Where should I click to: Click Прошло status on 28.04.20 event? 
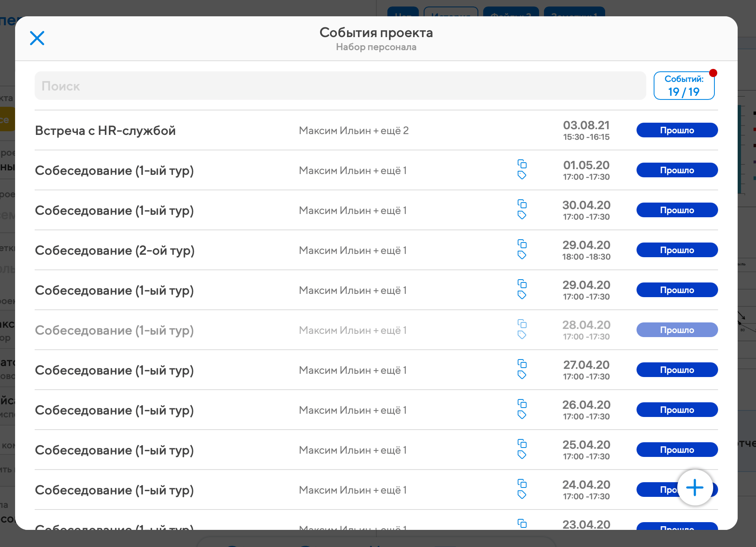677,330
